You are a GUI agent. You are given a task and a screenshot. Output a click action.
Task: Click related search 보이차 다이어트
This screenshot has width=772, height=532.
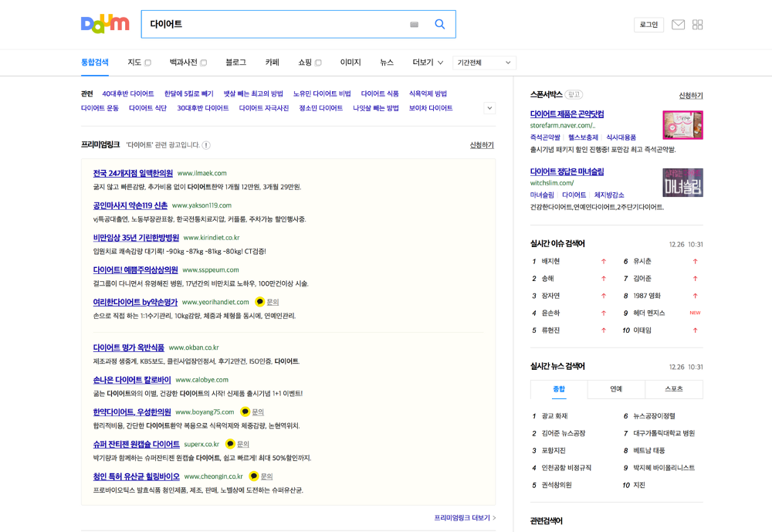[x=431, y=108]
